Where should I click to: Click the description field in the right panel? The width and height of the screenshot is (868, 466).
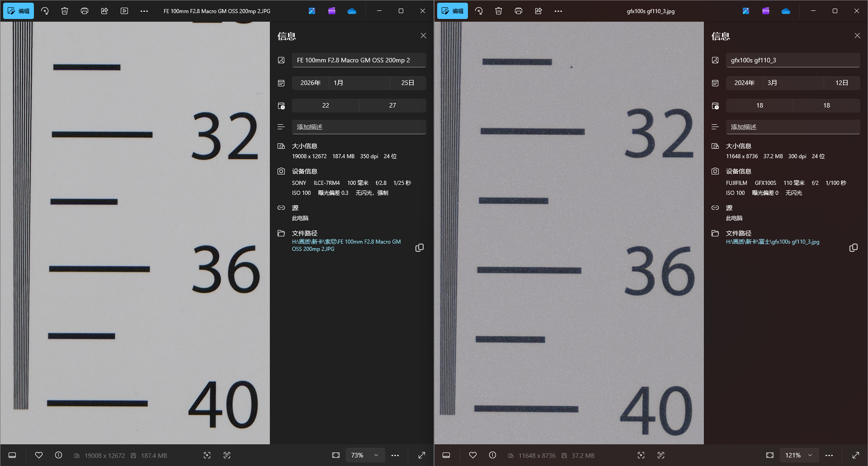pyautogui.click(x=793, y=127)
